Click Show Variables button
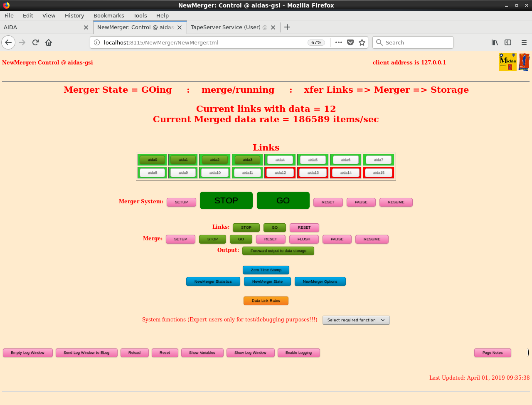The width and height of the screenshot is (532, 405). 202,353
